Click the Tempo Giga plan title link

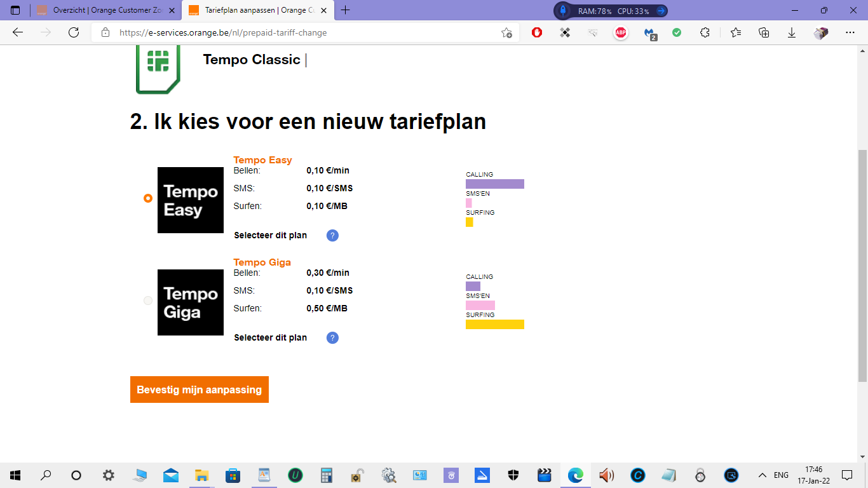[262, 262]
